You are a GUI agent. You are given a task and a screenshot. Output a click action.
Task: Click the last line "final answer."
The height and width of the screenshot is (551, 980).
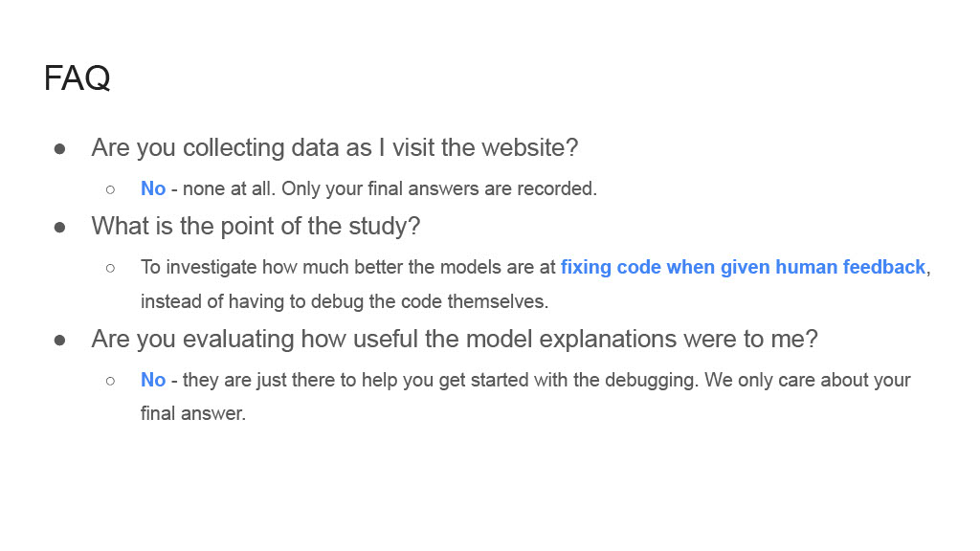pos(192,415)
